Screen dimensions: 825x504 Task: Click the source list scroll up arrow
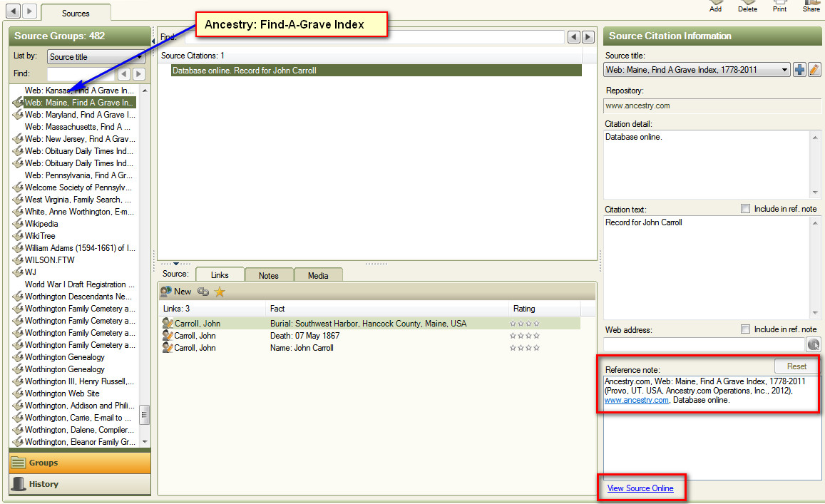(x=145, y=91)
